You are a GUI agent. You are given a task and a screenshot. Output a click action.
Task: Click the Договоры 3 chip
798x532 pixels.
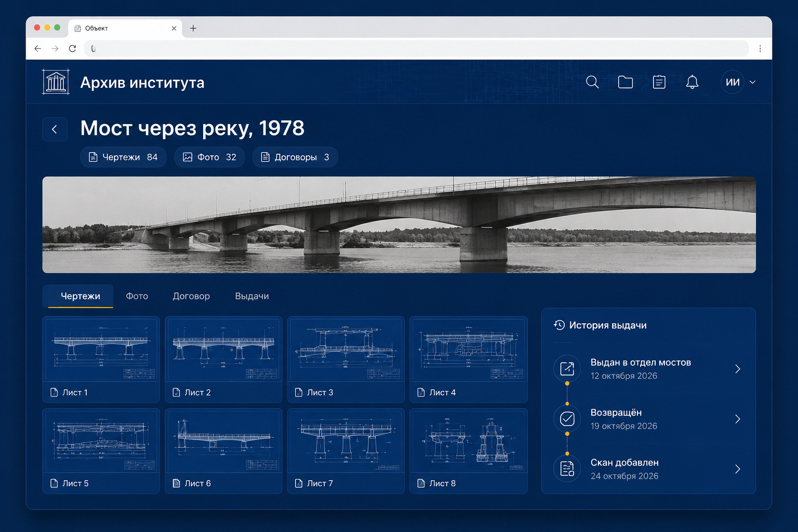(x=295, y=157)
